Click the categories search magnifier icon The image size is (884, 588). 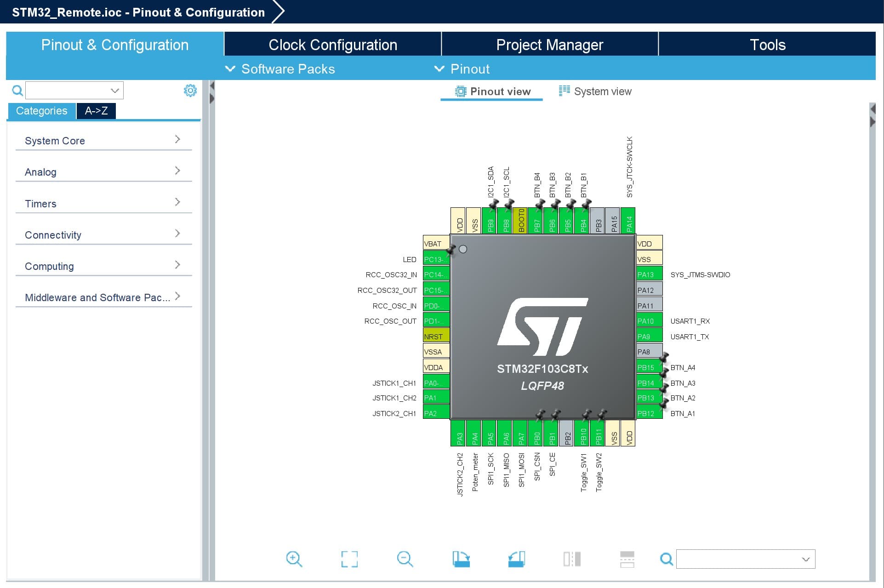[17, 91]
